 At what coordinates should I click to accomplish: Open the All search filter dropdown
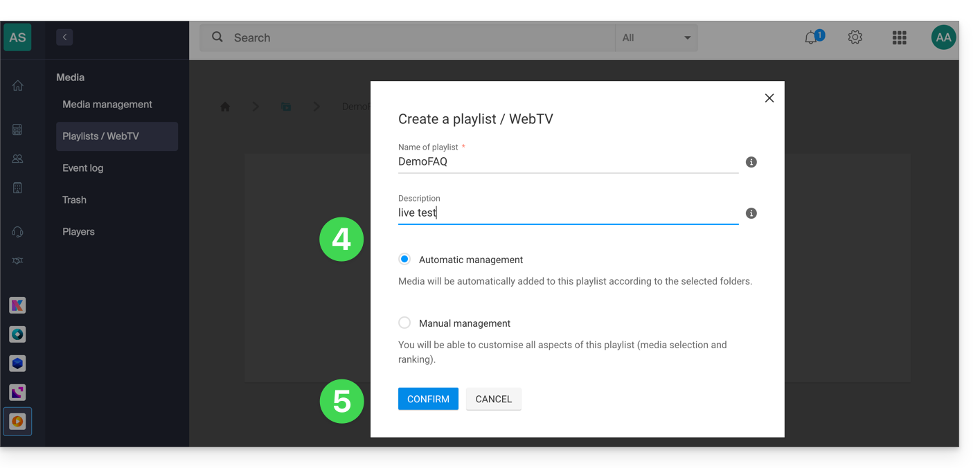(x=656, y=38)
